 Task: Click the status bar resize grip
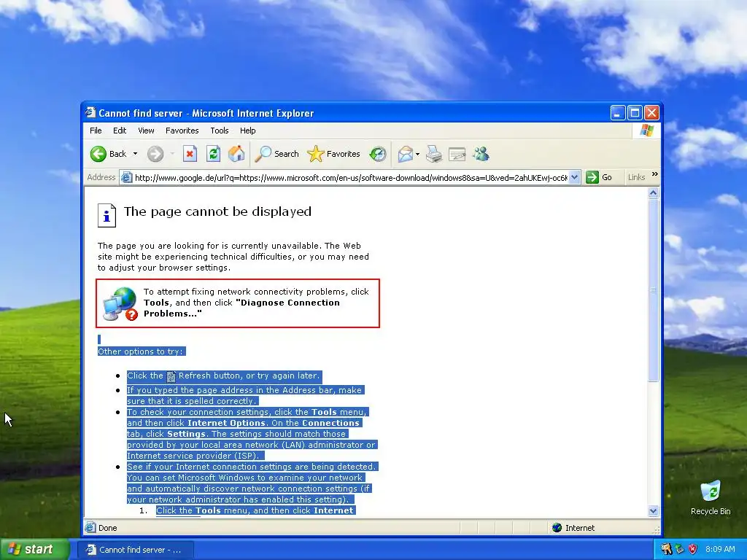click(656, 529)
